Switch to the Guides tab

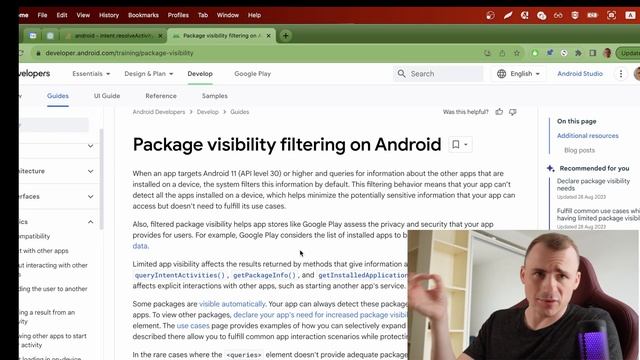pos(58,96)
